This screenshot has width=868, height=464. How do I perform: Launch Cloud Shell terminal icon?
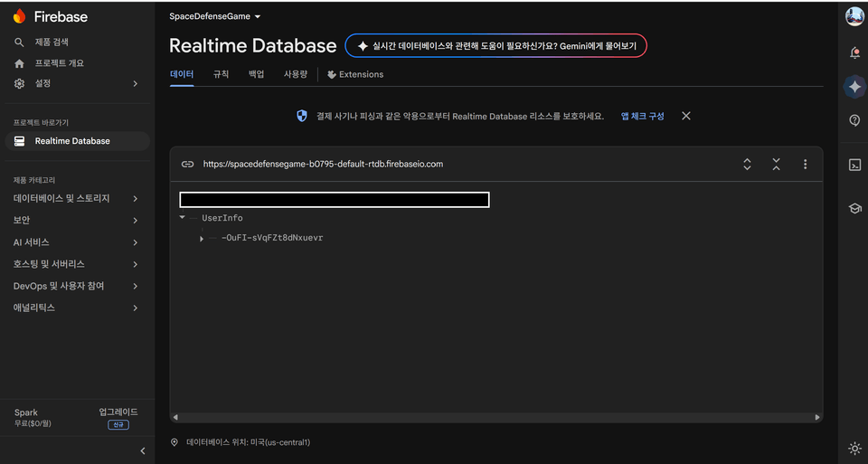pos(854,165)
